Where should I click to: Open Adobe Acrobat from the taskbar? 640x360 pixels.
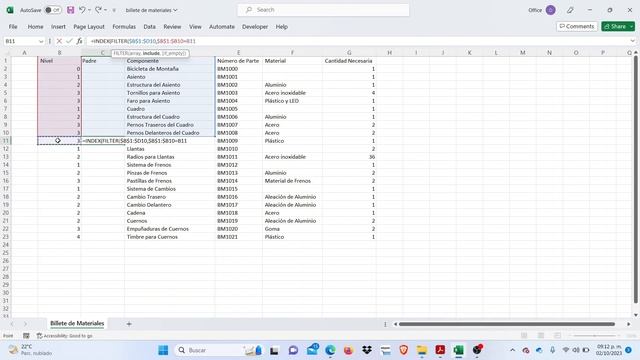[440, 350]
